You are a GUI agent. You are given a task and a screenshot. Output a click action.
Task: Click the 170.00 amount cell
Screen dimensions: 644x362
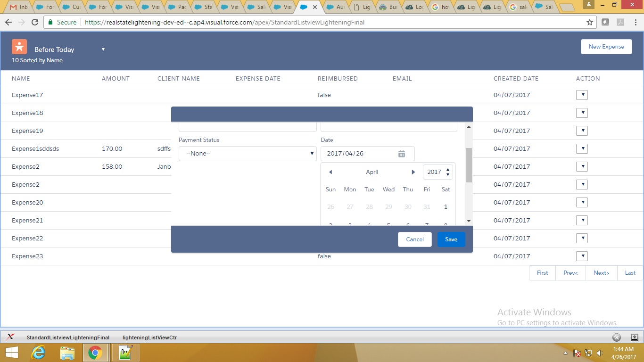point(112,149)
